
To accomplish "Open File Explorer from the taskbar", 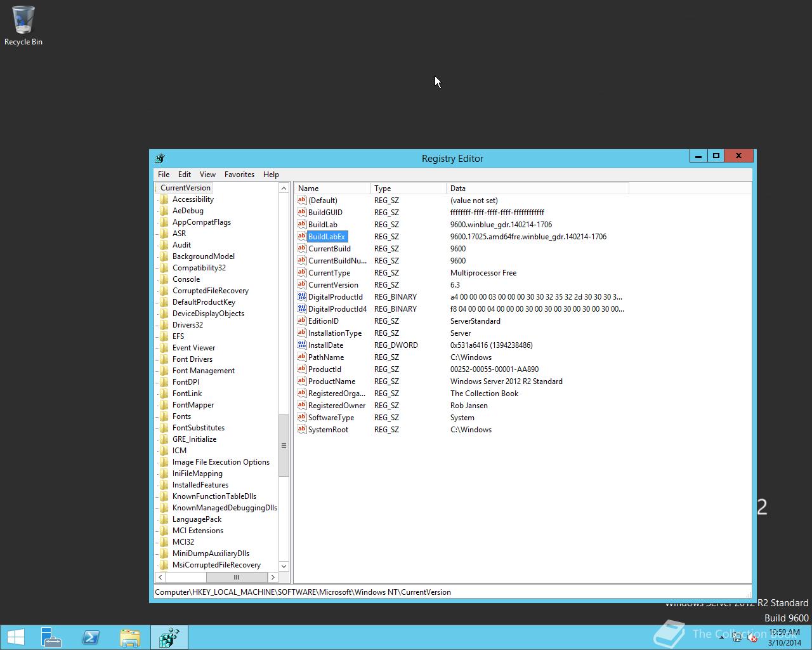I will click(x=130, y=637).
